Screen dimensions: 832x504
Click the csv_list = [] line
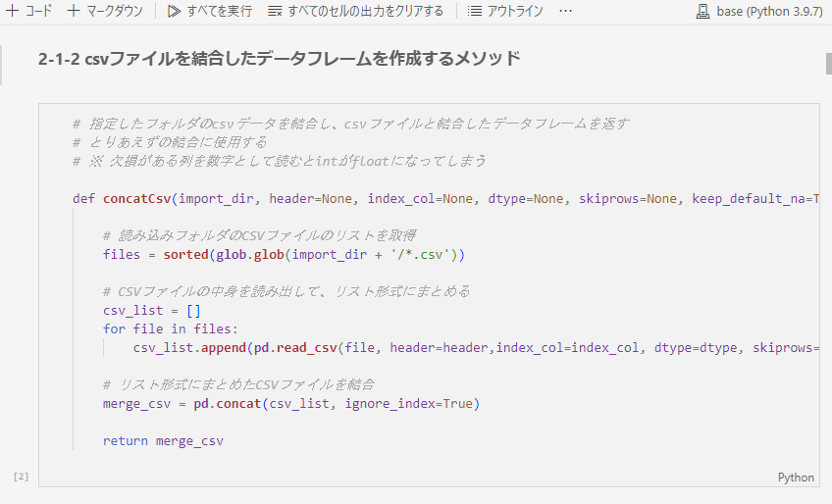point(152,311)
